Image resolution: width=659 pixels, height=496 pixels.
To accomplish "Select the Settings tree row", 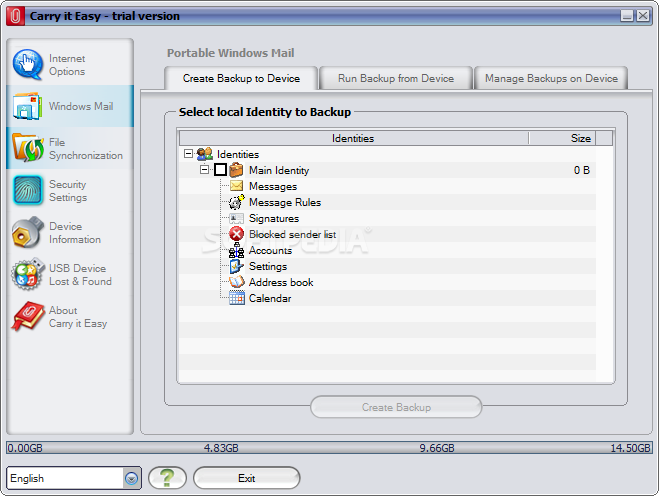I will click(387, 266).
